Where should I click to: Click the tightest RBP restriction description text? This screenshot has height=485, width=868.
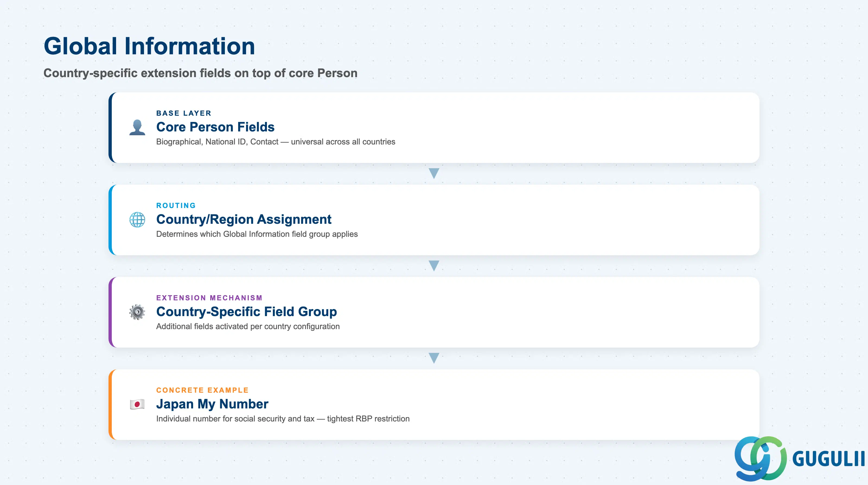point(368,418)
